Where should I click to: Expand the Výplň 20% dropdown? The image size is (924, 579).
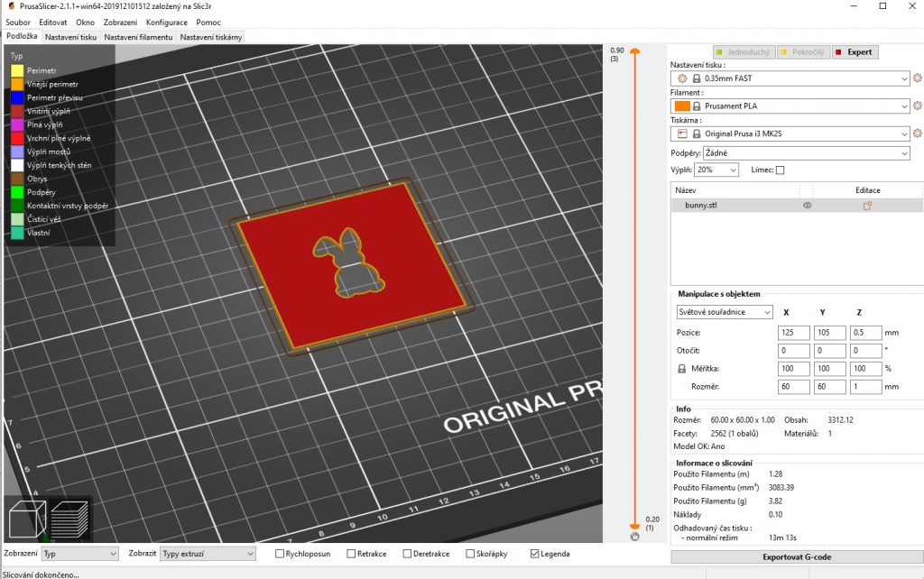(x=716, y=170)
